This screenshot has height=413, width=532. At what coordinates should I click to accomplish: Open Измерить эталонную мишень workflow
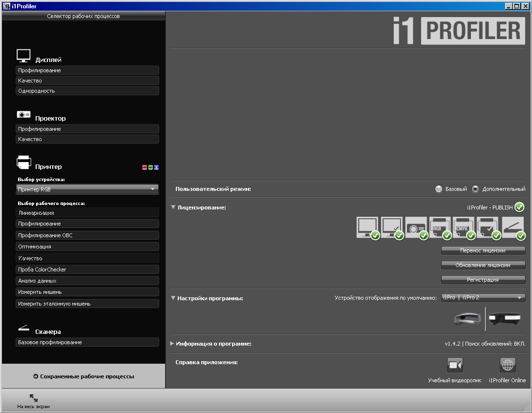[x=87, y=304]
